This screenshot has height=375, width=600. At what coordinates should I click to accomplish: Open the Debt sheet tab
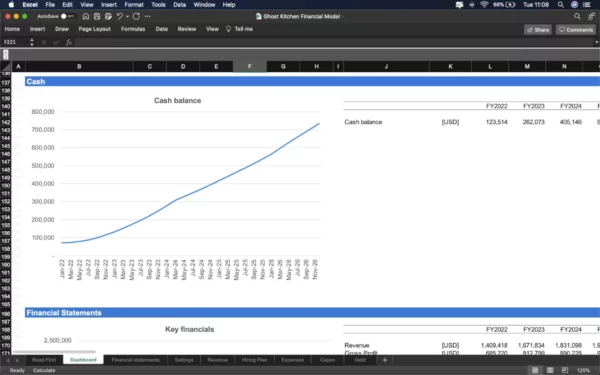click(x=360, y=360)
